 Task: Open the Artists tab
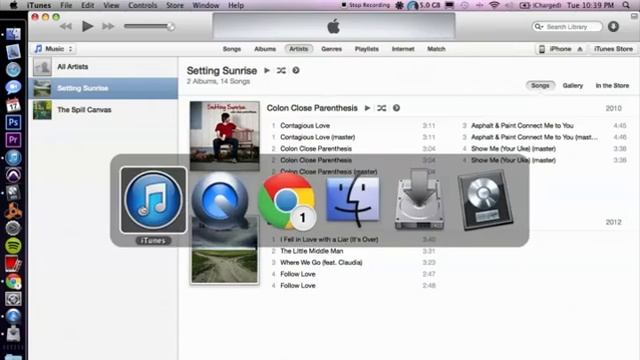point(298,49)
